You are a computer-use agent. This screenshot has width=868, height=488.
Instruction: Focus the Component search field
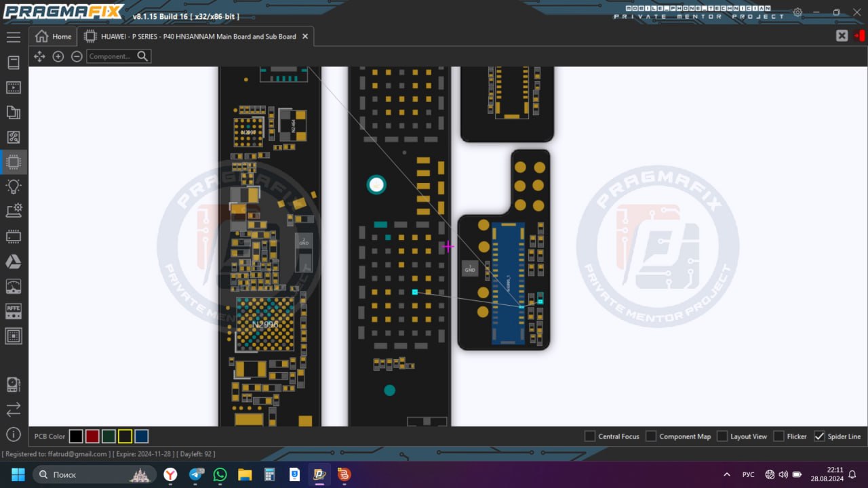tap(111, 56)
